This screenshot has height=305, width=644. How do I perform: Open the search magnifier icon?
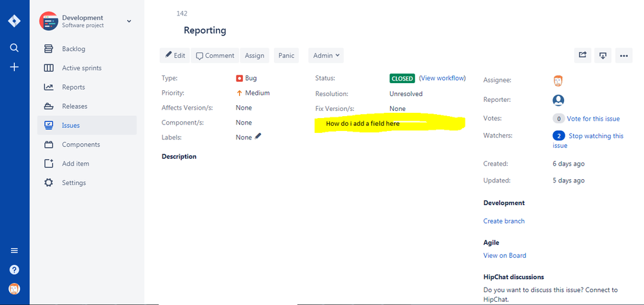click(x=14, y=48)
